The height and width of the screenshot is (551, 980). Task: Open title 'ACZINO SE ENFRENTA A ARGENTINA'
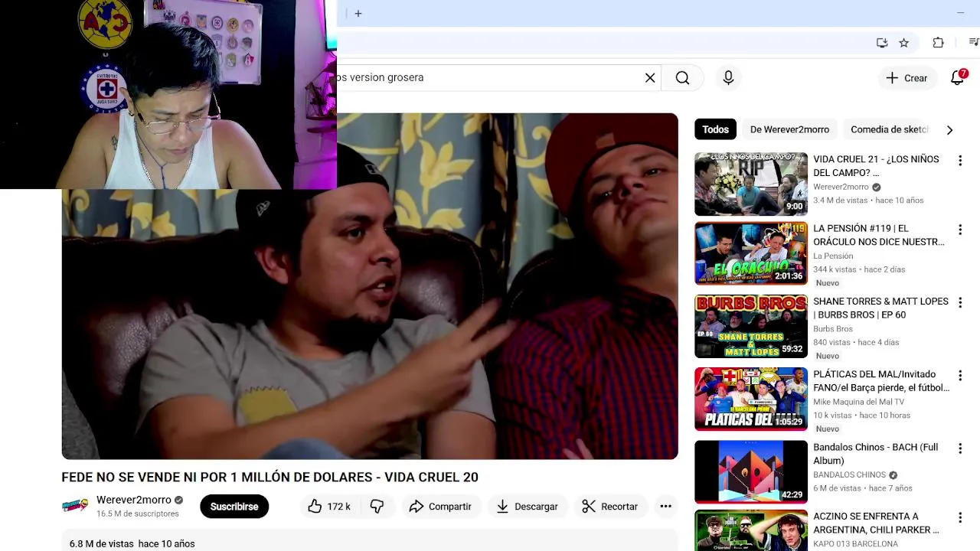tap(876, 523)
